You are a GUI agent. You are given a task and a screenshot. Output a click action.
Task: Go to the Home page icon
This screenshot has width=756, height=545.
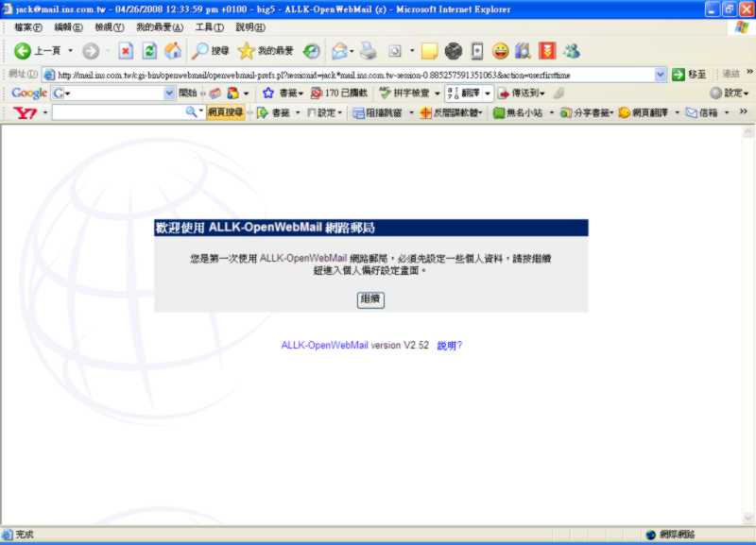tap(173, 51)
